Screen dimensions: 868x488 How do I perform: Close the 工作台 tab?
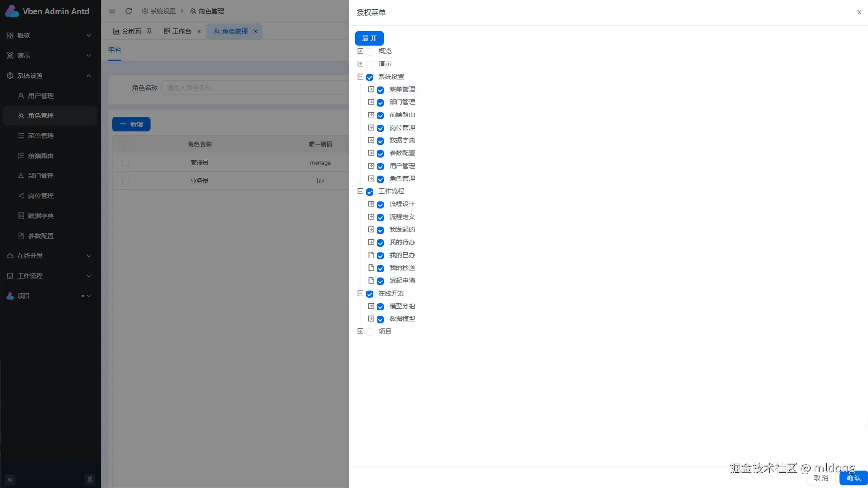point(199,32)
